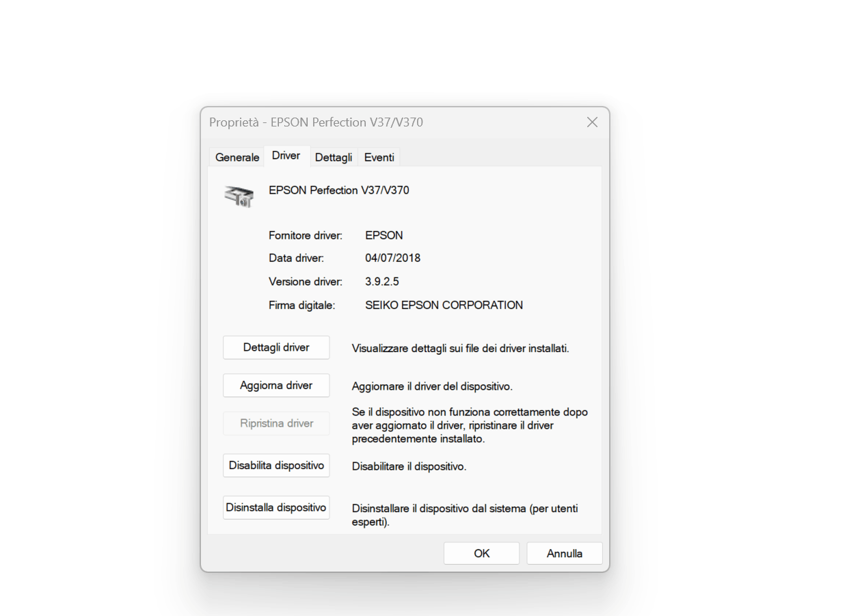Click SEIKO EPSON CORPORATION signature text

pos(444,306)
